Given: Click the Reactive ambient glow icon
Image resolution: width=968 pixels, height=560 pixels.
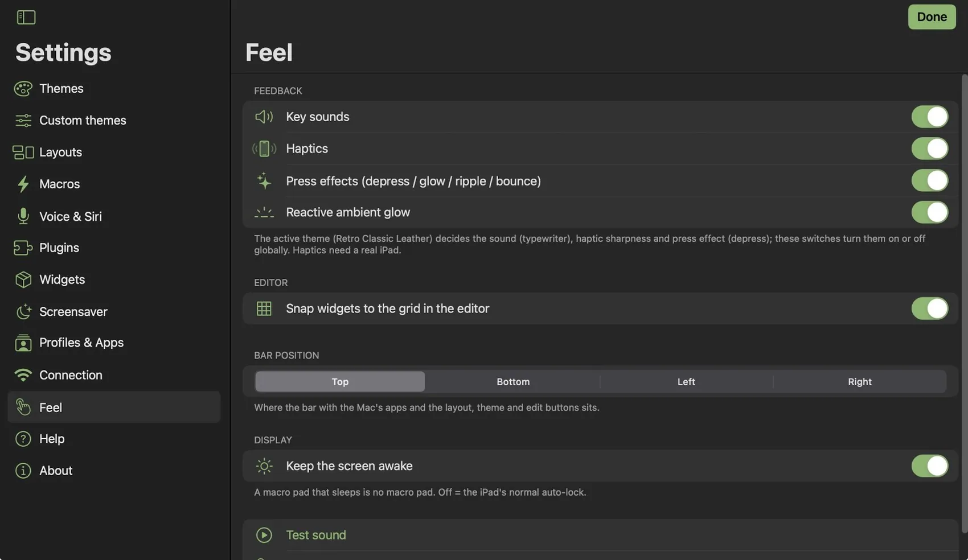Looking at the screenshot, I should (x=264, y=212).
